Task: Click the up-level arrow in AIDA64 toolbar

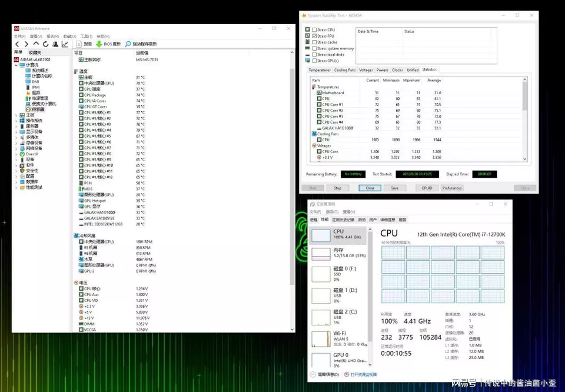Action: point(36,44)
